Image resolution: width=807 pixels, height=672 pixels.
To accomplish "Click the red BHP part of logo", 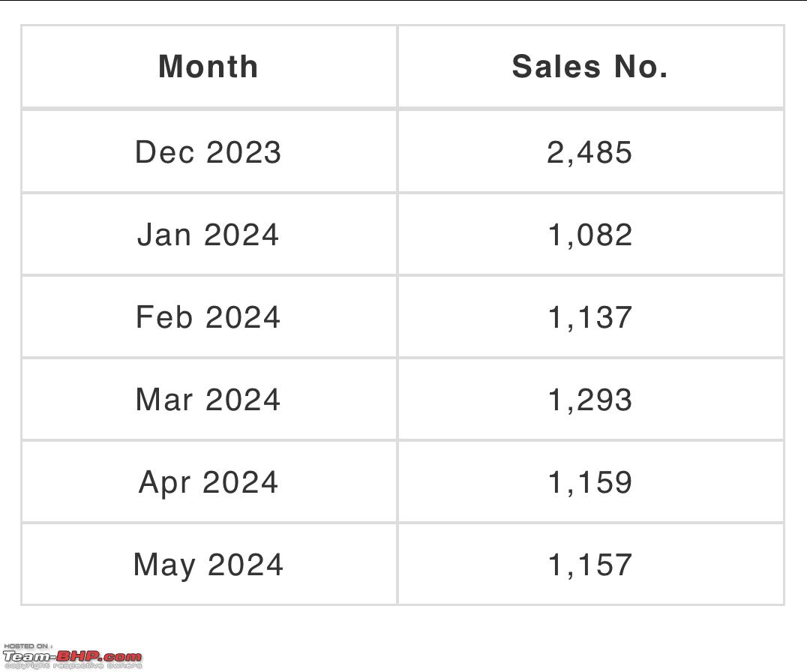I will point(78,656).
